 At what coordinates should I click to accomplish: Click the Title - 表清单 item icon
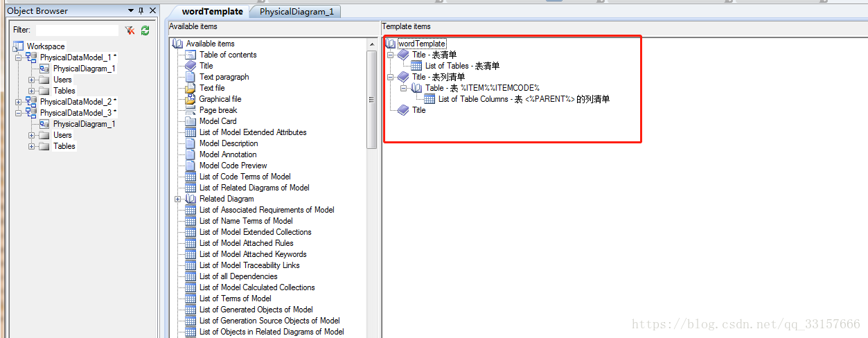pos(403,55)
